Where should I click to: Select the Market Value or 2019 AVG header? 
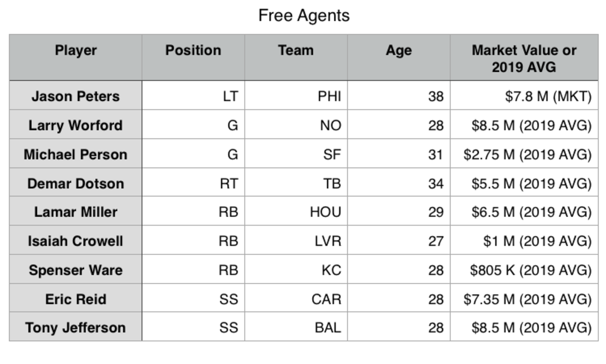click(524, 58)
